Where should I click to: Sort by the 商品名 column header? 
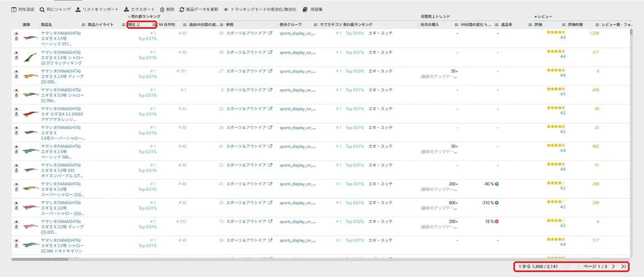[x=46, y=25]
